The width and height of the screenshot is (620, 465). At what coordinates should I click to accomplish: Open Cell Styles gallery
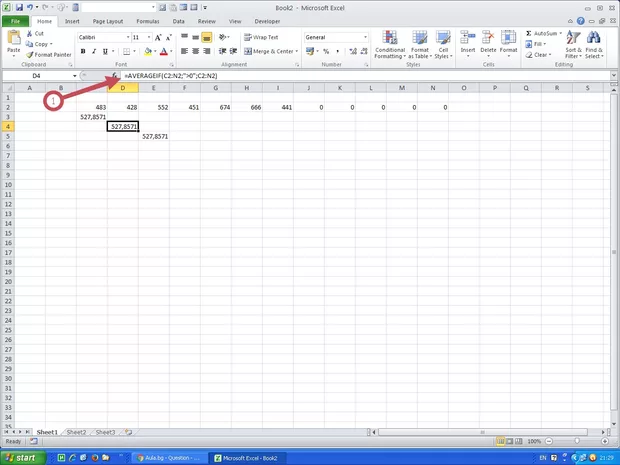[443, 45]
